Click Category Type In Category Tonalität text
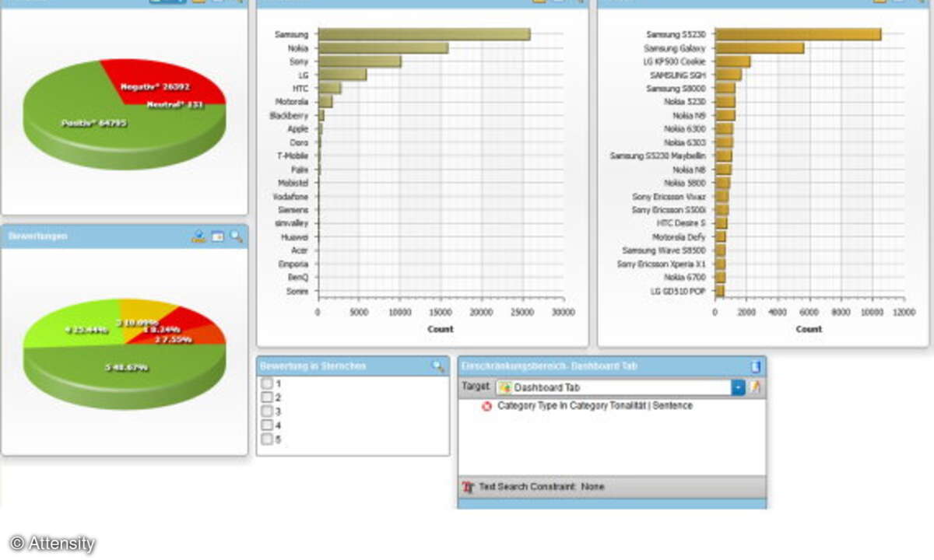The height and width of the screenshot is (560, 934). pyautogui.click(x=595, y=406)
